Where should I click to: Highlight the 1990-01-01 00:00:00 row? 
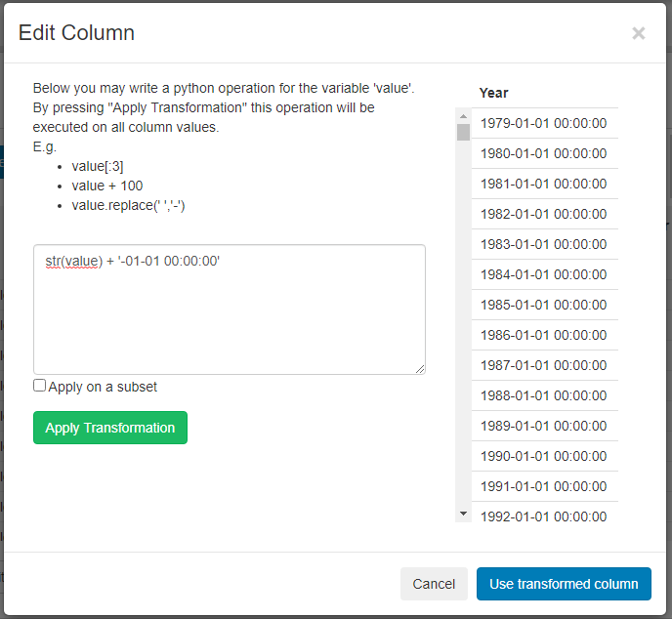[543, 456]
